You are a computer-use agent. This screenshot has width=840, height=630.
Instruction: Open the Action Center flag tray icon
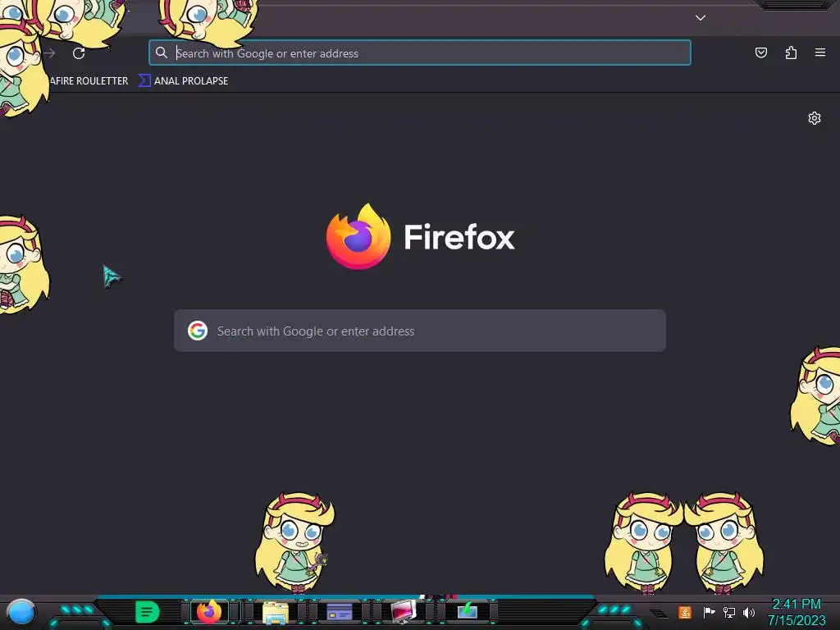pos(709,612)
